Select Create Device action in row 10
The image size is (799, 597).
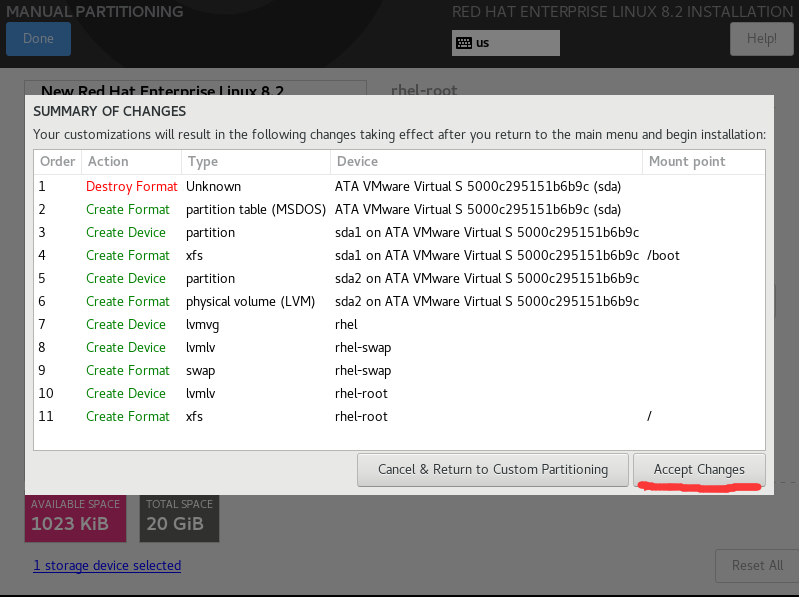[x=125, y=393]
